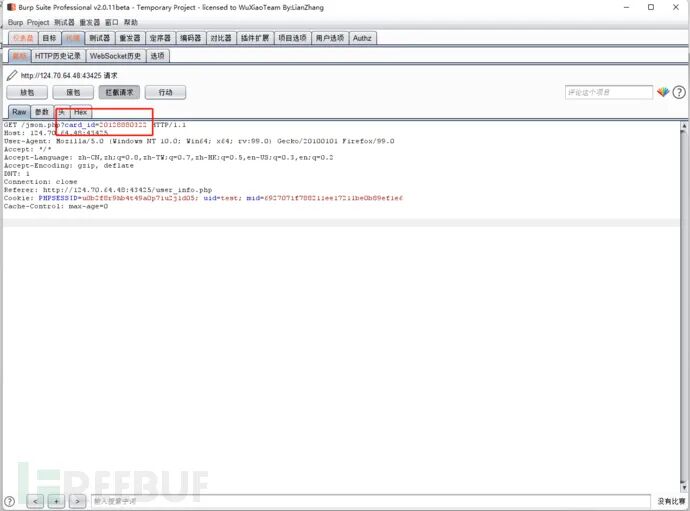Switch to the 插件扩展 tab
690x511 pixels.
(x=255, y=38)
